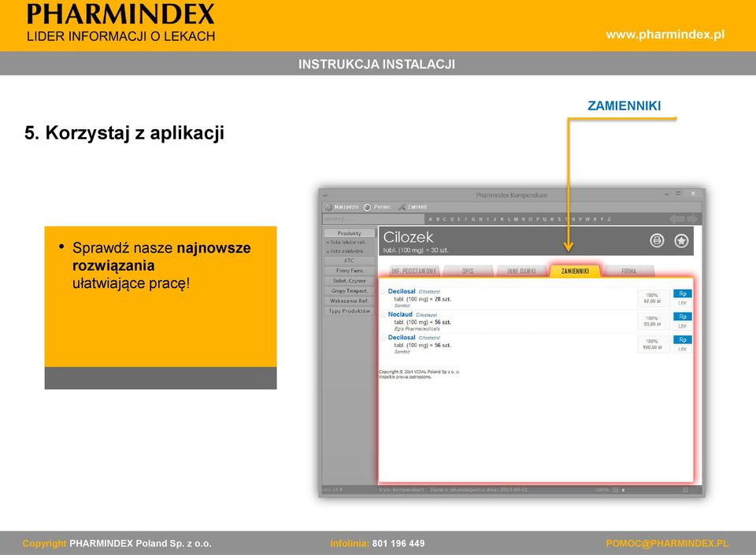This screenshot has width=756, height=555.
Task: Open the Grupy Terapeut. sidebar section
Action: (350, 291)
